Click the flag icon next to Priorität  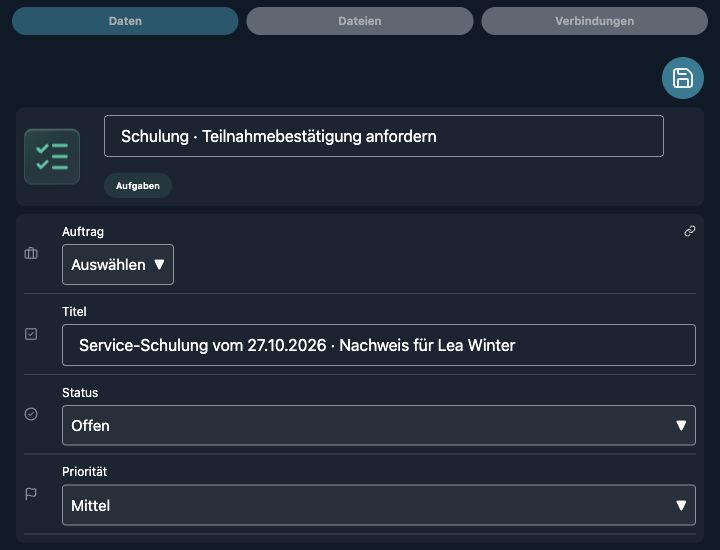(31, 494)
